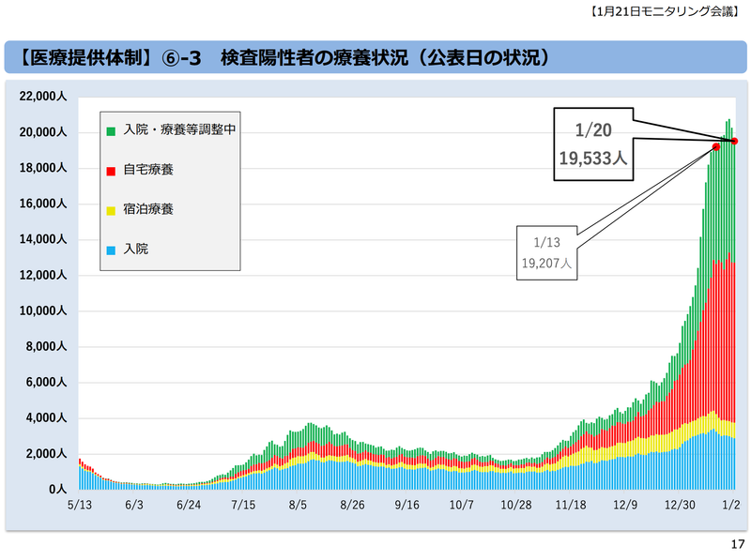
Task: Click the 1月21日モニタリング会議 header note
Action: 666,12
